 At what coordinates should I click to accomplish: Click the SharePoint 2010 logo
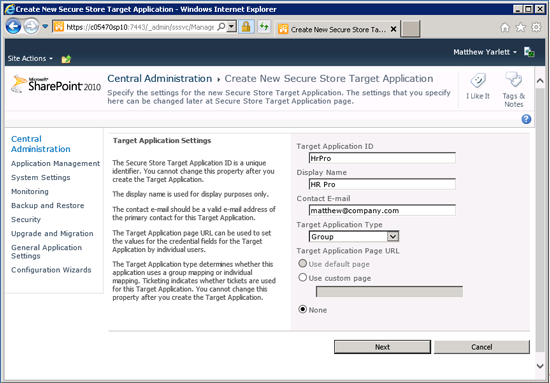[x=56, y=85]
